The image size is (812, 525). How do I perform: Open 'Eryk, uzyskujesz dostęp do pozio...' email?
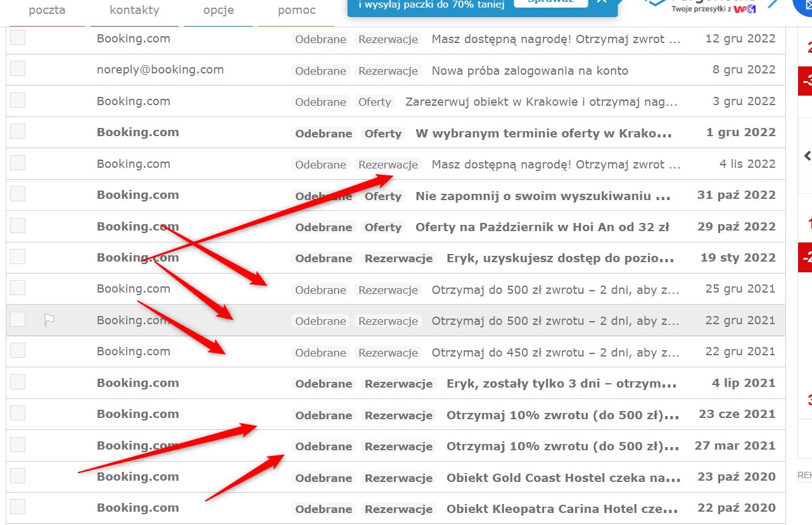pos(560,258)
